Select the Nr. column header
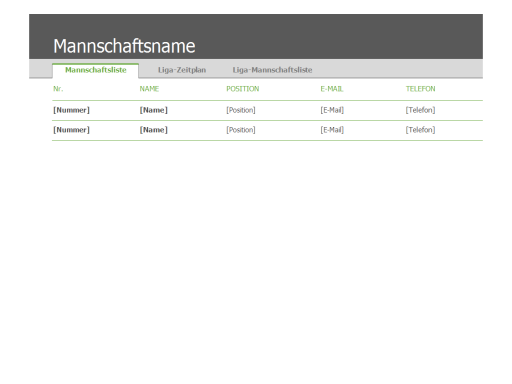 (58, 89)
